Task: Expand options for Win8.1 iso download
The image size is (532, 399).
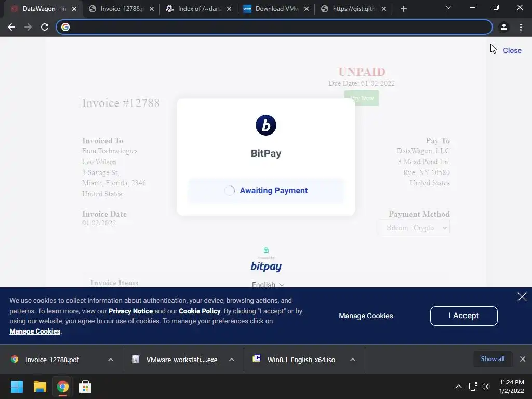Action: tap(353, 360)
